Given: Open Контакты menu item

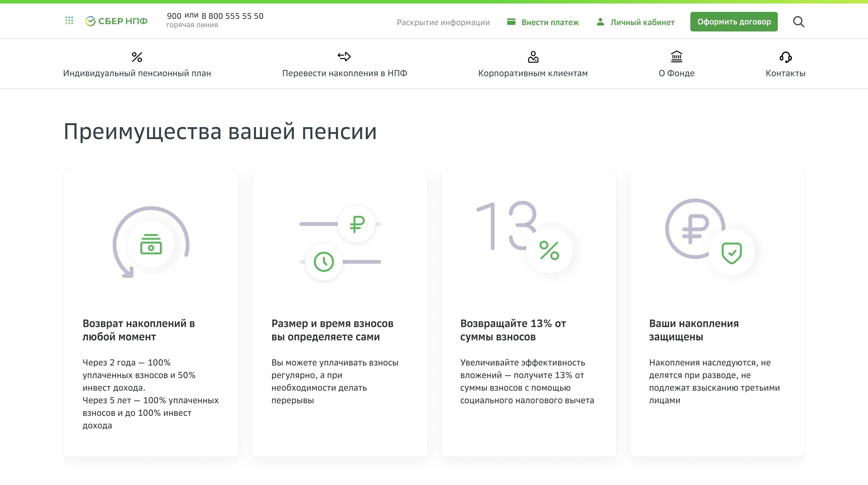Looking at the screenshot, I should click(x=785, y=73).
